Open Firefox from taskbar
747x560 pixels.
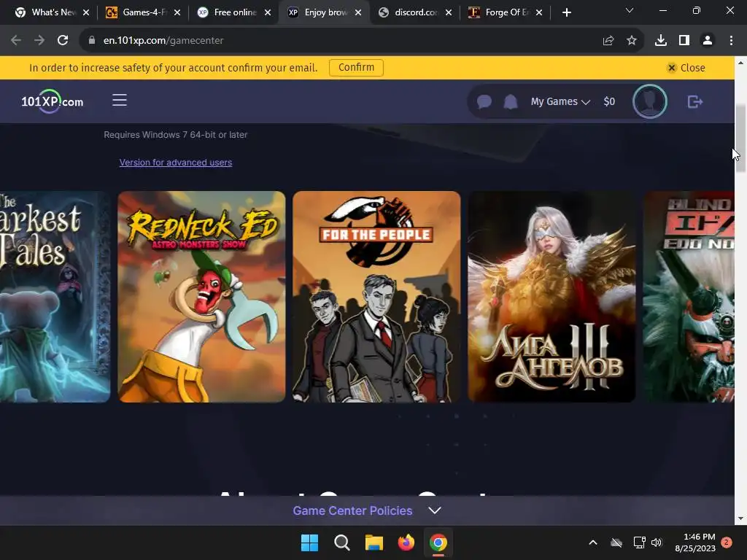coord(406,542)
